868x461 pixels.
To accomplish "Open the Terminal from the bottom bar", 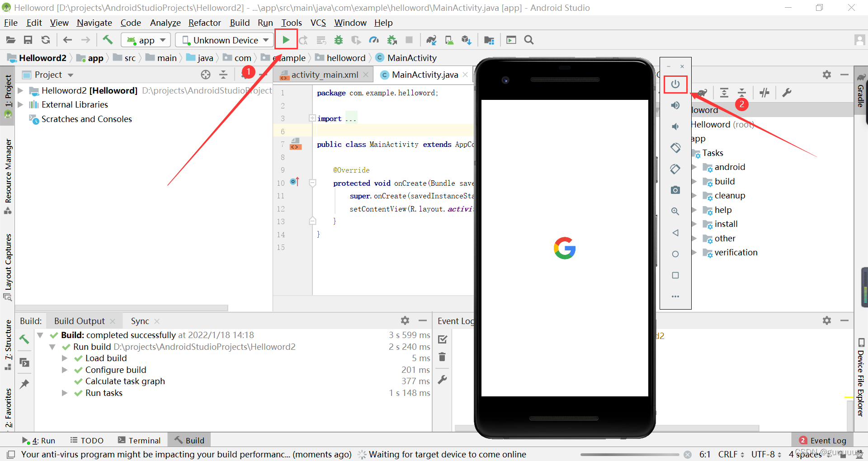I will pos(140,440).
